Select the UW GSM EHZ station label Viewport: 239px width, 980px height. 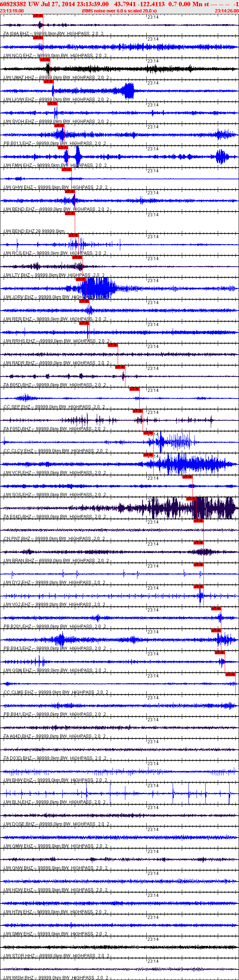(55, 671)
